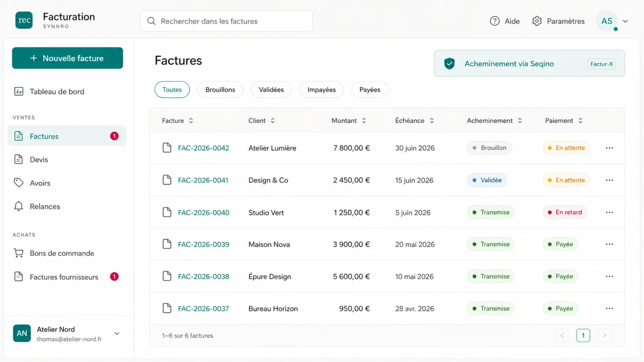
Task: Select the Validées filter tab
Action: (x=271, y=90)
